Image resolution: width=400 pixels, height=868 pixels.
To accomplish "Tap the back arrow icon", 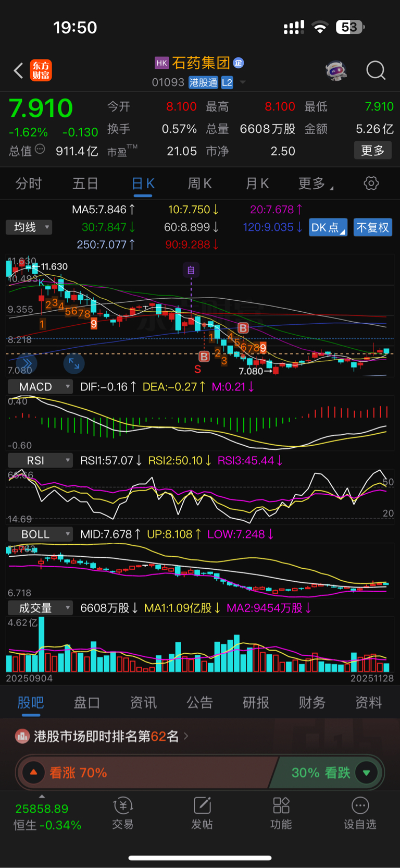I will [19, 70].
